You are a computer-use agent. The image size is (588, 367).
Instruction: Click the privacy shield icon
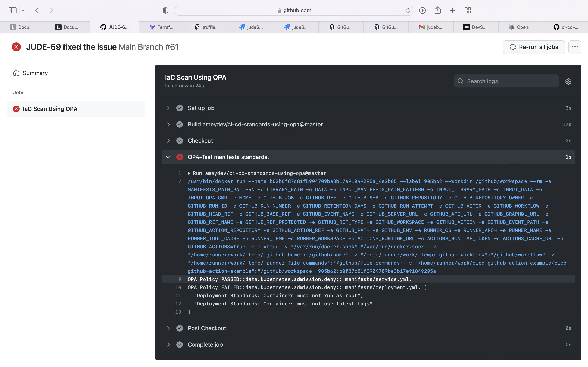pyautogui.click(x=165, y=10)
